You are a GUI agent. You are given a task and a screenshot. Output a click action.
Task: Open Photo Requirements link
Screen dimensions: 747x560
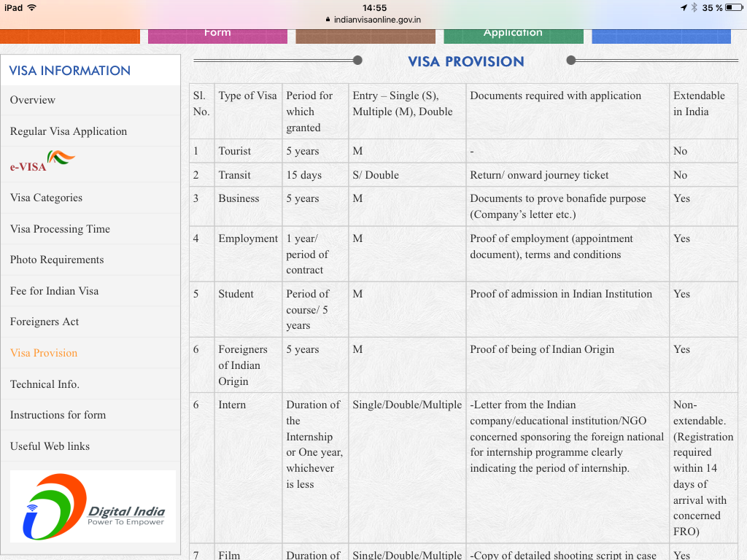(57, 260)
